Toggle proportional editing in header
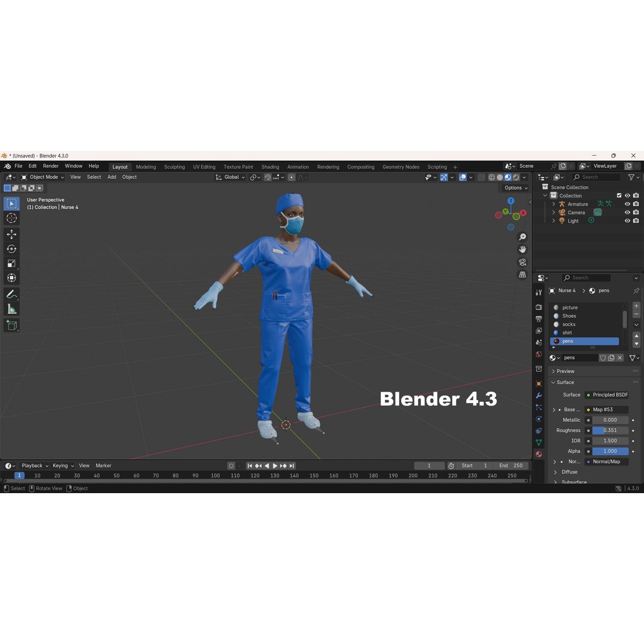Viewport: 644px width, 644px height. [x=291, y=177]
